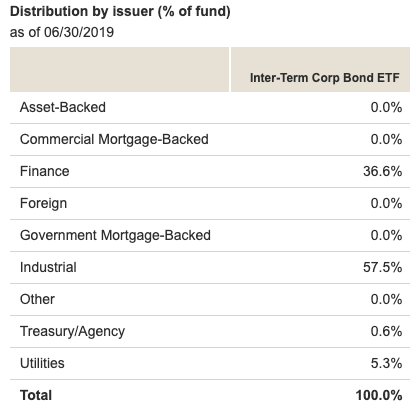Click the Commercial Mortgage-Backed 0.0% value
Image resolution: width=418 pixels, height=406 pixels.
386,139
